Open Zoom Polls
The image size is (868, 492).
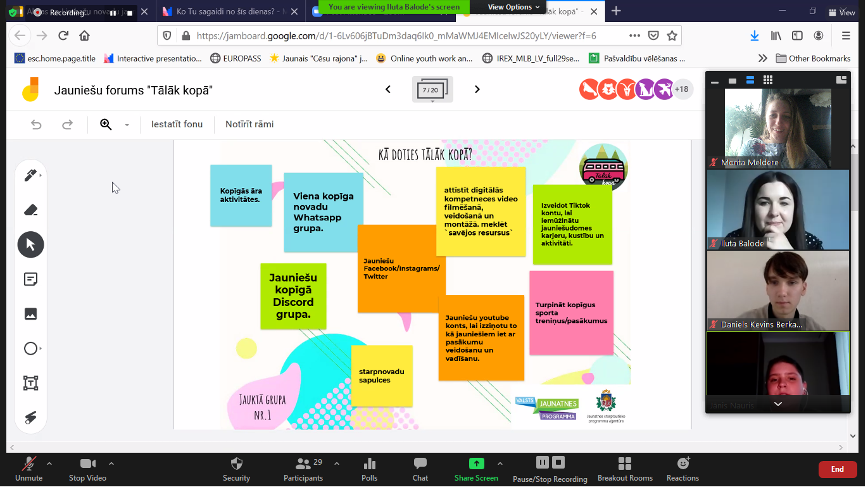(369, 469)
